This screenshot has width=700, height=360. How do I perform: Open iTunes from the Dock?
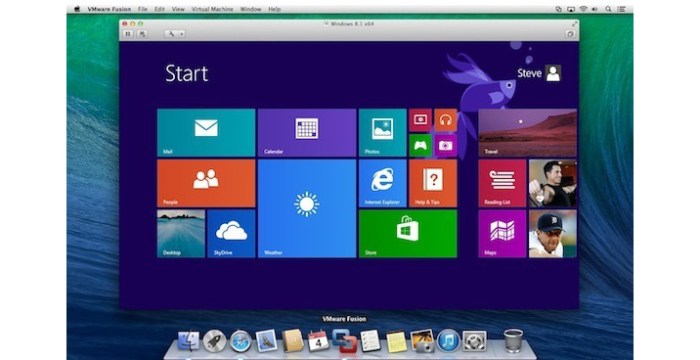coord(448,341)
